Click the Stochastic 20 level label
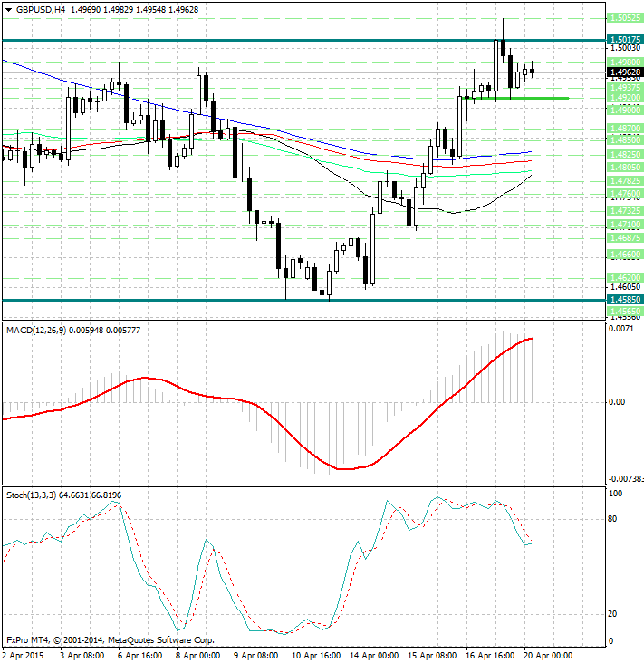This screenshot has height=663, width=644. point(612,614)
